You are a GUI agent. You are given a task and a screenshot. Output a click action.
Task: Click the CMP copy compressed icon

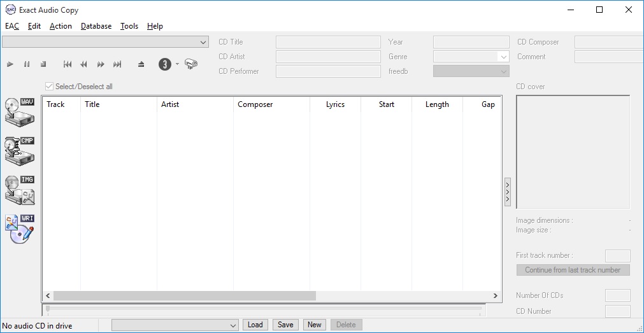tap(20, 151)
